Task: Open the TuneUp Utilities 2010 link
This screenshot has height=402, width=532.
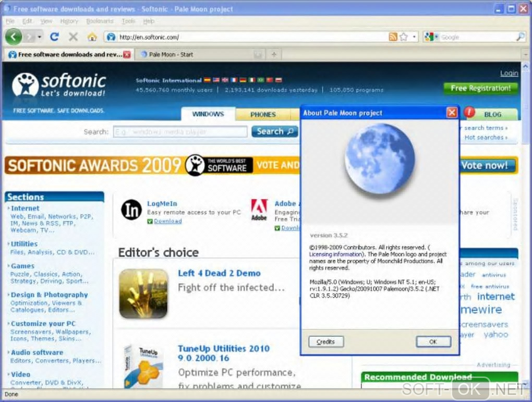Action: (224, 353)
